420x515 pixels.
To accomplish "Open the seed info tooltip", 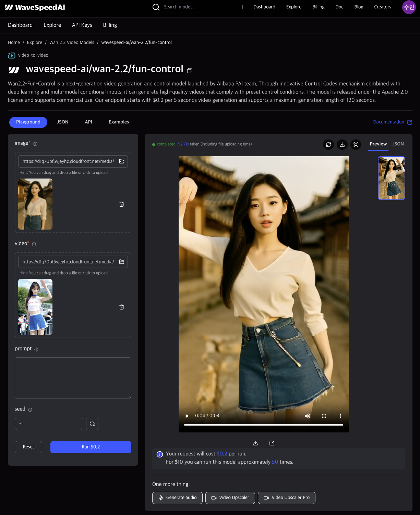I will point(30,409).
